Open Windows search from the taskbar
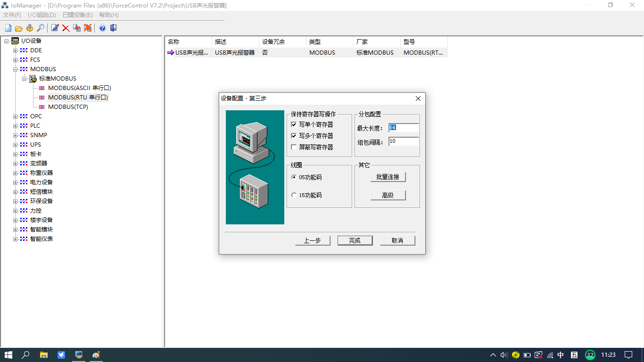 26,355
